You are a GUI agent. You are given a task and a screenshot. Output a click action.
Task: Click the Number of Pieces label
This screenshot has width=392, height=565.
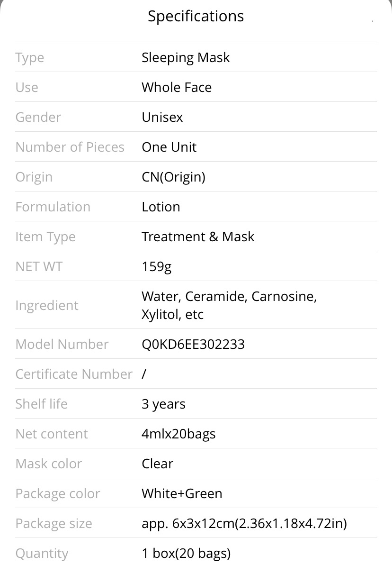tap(70, 147)
